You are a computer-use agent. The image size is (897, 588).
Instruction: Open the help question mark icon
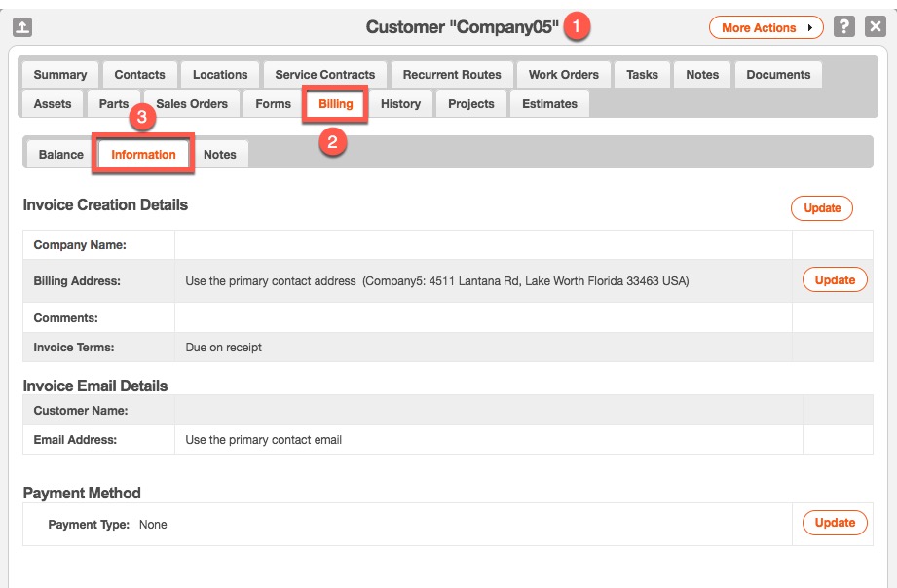844,27
